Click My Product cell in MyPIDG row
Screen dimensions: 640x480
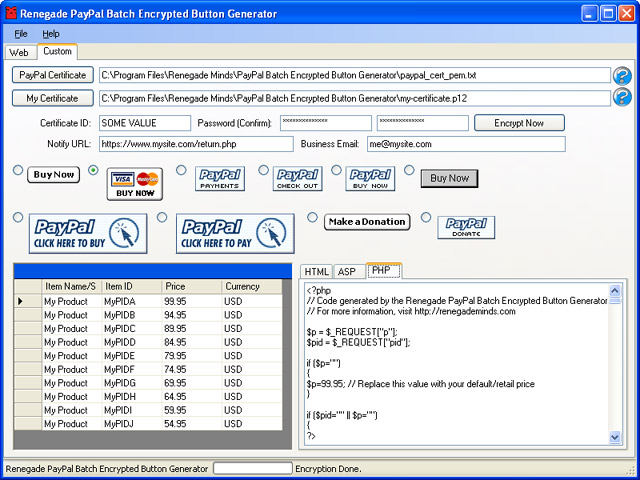coord(72,383)
